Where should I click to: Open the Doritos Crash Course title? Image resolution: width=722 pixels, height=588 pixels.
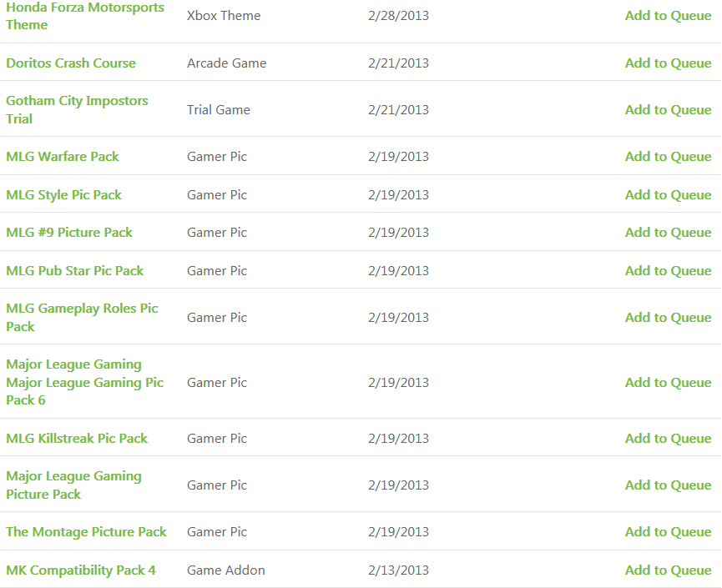click(71, 63)
